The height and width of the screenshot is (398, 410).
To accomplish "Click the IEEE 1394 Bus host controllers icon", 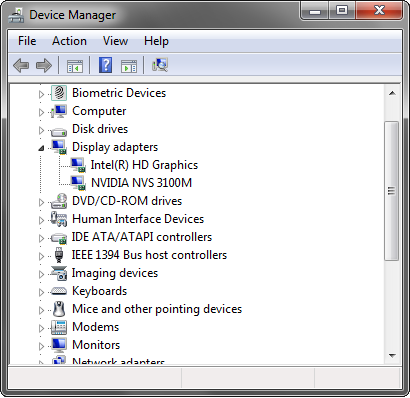I will point(59,255).
